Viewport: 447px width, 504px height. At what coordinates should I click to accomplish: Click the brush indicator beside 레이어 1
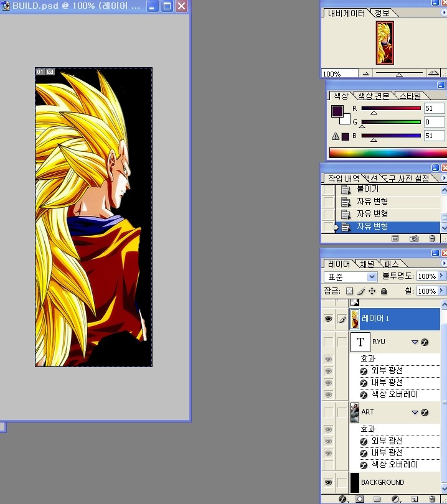click(342, 319)
